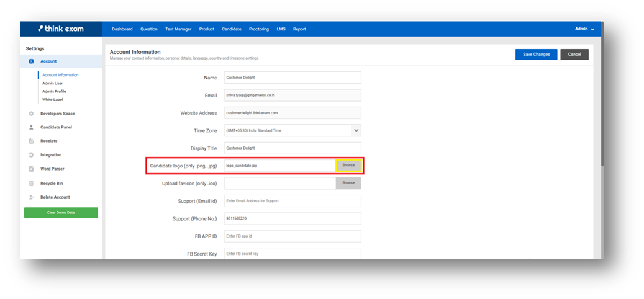Focus the Support Email id field
This screenshot has height=299, width=644.
coord(293,201)
